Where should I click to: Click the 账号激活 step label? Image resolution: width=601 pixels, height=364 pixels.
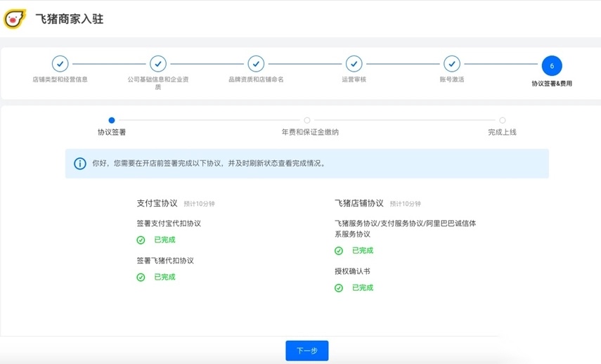click(x=452, y=79)
